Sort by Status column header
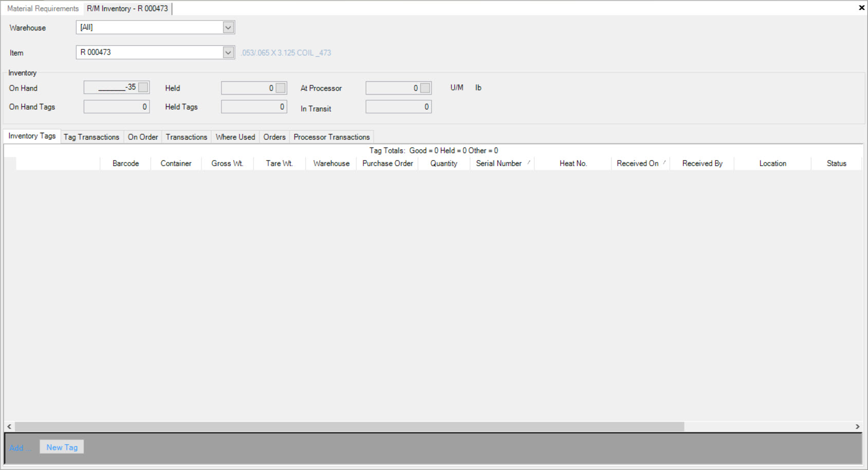868x470 pixels. (836, 164)
